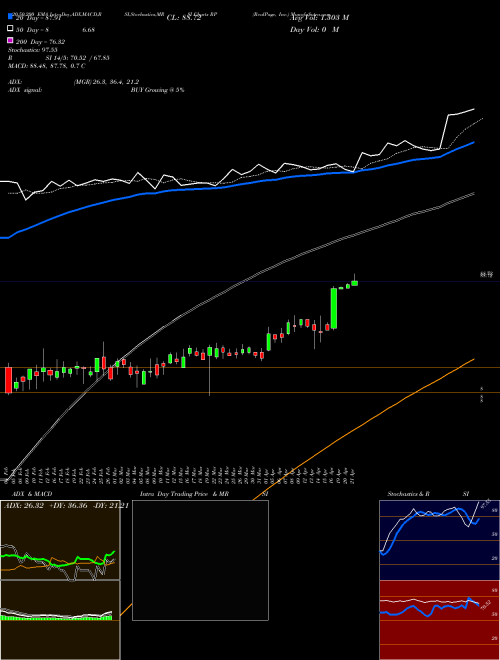Select the '(MGR) 26.3, 36.4, 21.2' values

pos(106,82)
